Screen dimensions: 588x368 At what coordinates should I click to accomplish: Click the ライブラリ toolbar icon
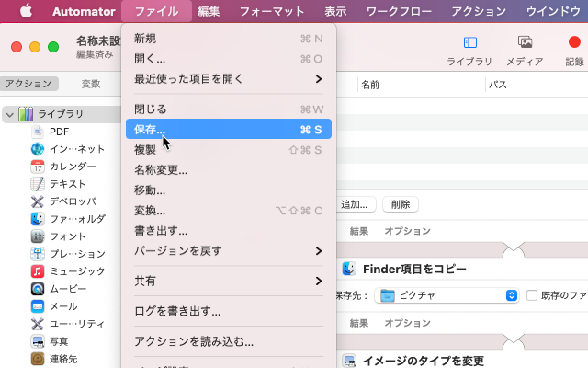(469, 42)
